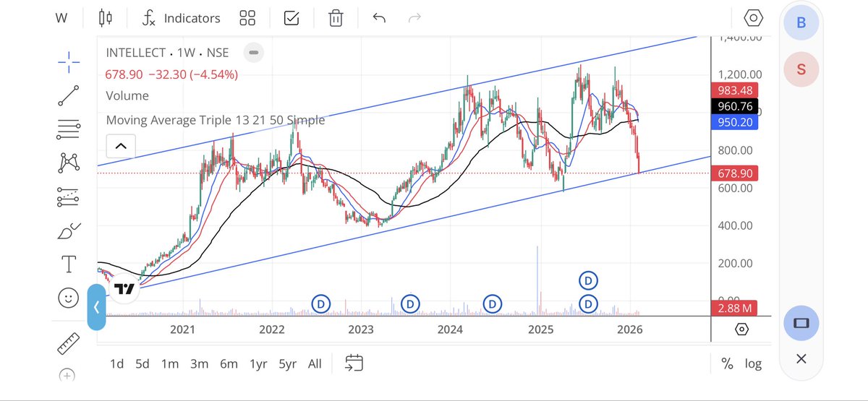This screenshot has width=868, height=401.
Task: Click the 678.90 current price label
Action: [736, 173]
